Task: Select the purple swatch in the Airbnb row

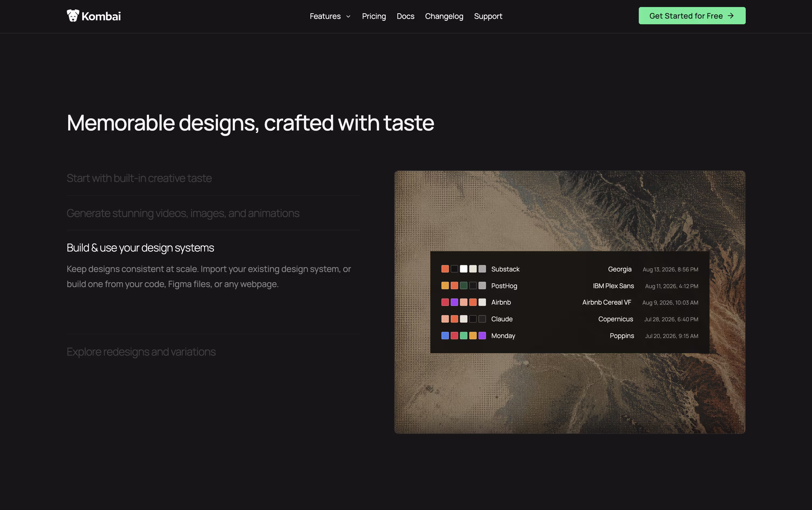Action: coord(454,302)
